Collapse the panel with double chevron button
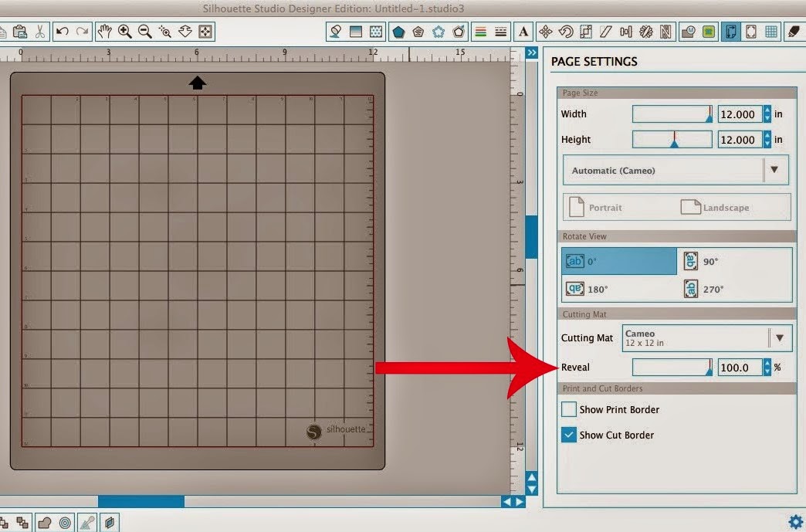 531,53
